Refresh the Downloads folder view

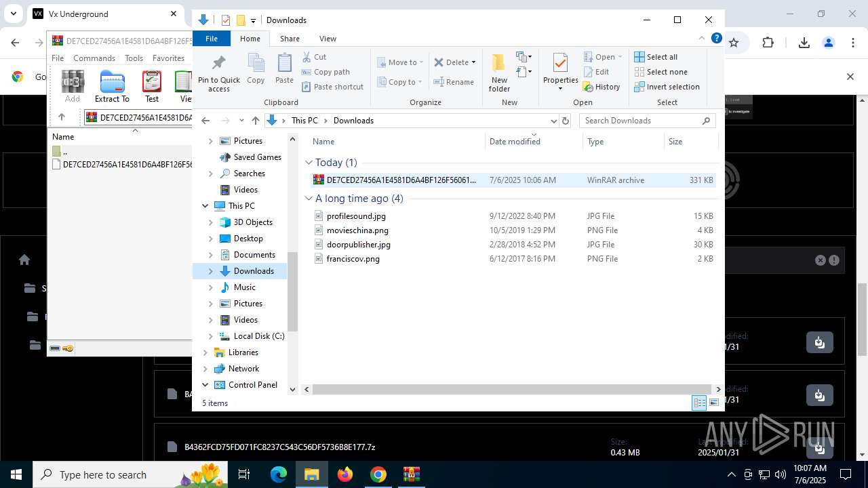566,121
